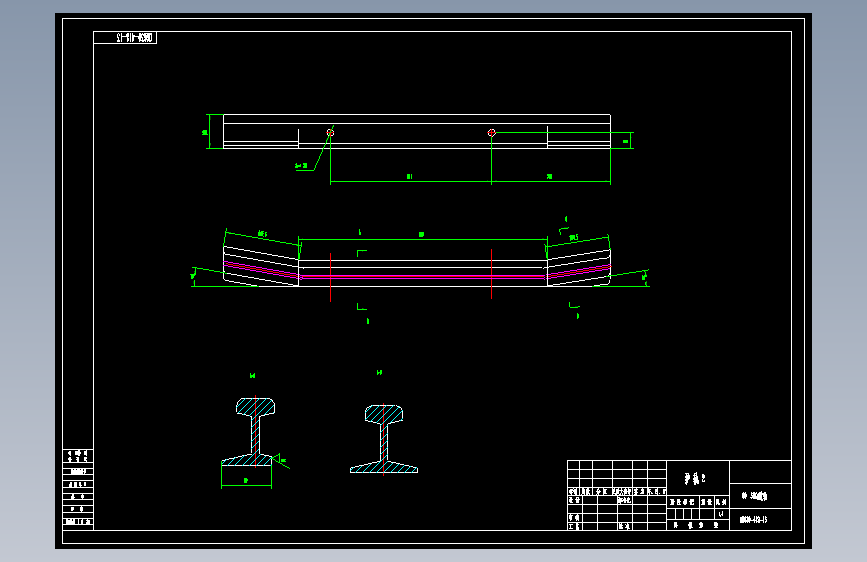Click the left-margin revision table

coord(78,489)
